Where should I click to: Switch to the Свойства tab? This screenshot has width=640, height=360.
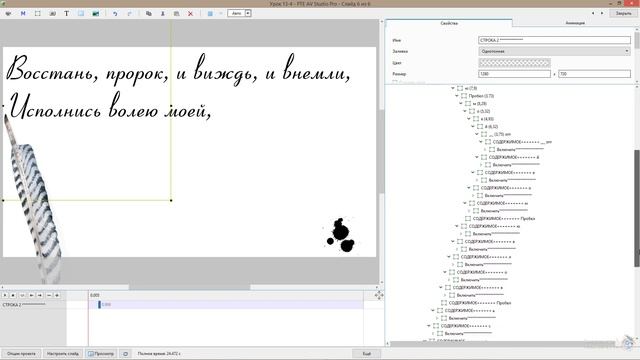449,23
